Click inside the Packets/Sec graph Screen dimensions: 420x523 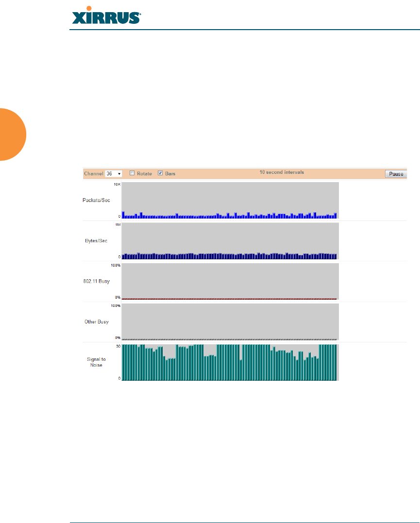pyautogui.click(x=230, y=200)
